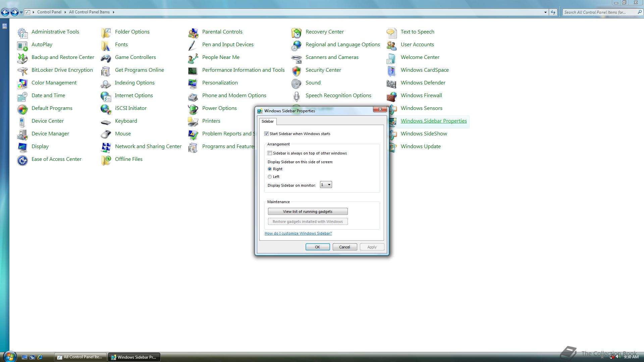Open Windows Defender link
Screen dimensions: 644x362
click(423, 83)
